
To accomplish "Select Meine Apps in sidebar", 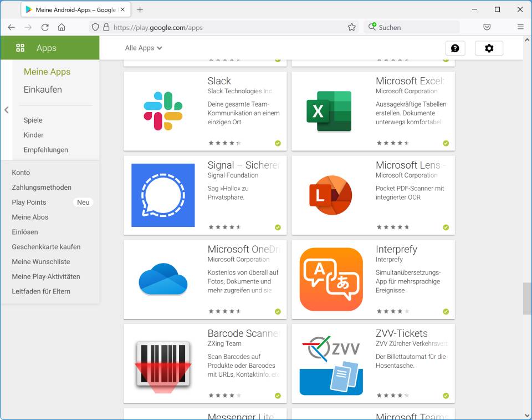I will [47, 72].
